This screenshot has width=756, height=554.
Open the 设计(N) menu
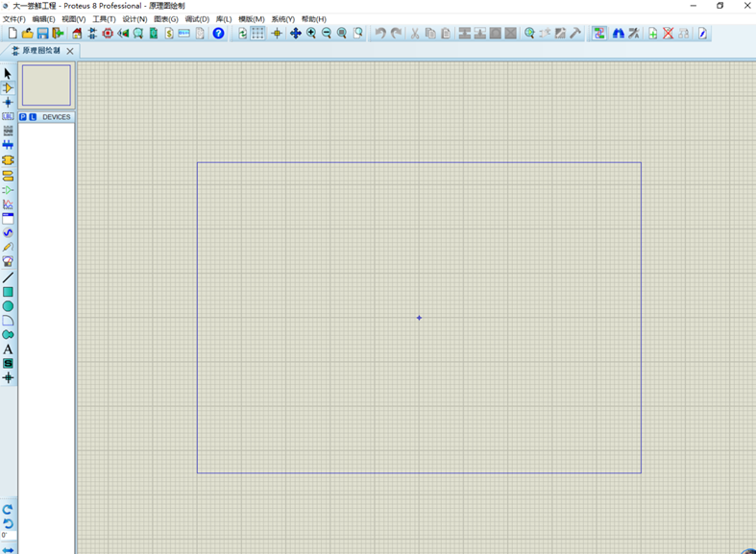click(x=134, y=19)
